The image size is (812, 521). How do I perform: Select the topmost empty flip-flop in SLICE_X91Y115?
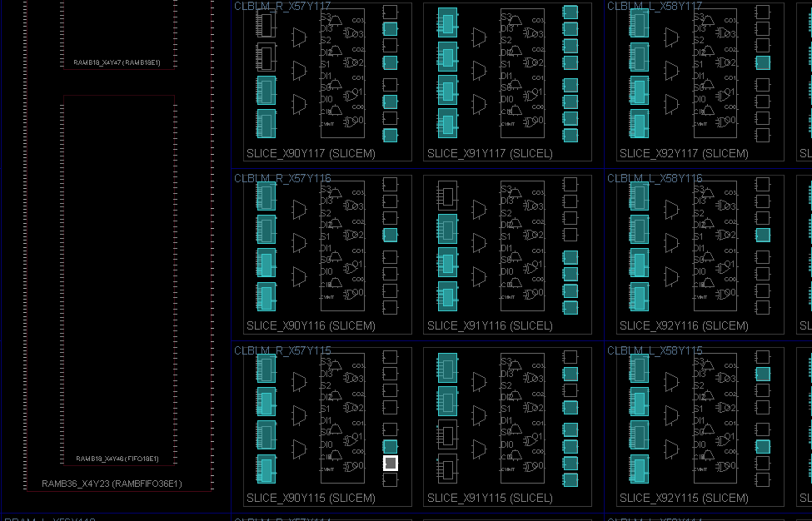(x=570, y=357)
